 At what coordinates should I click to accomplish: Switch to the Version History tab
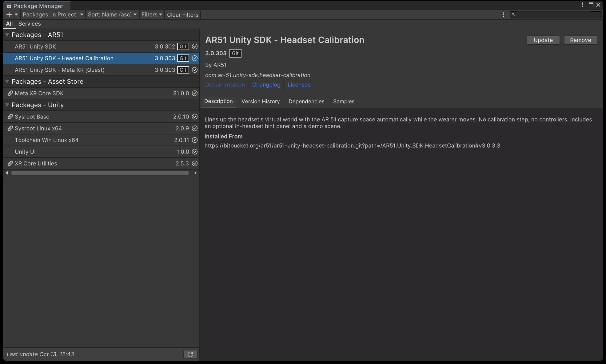[x=261, y=101]
